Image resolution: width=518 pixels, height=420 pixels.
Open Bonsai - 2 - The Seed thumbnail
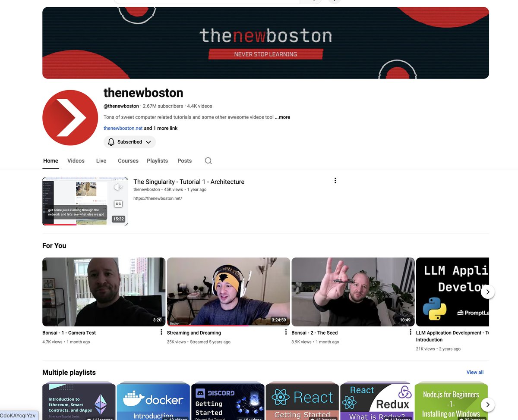coord(353,292)
